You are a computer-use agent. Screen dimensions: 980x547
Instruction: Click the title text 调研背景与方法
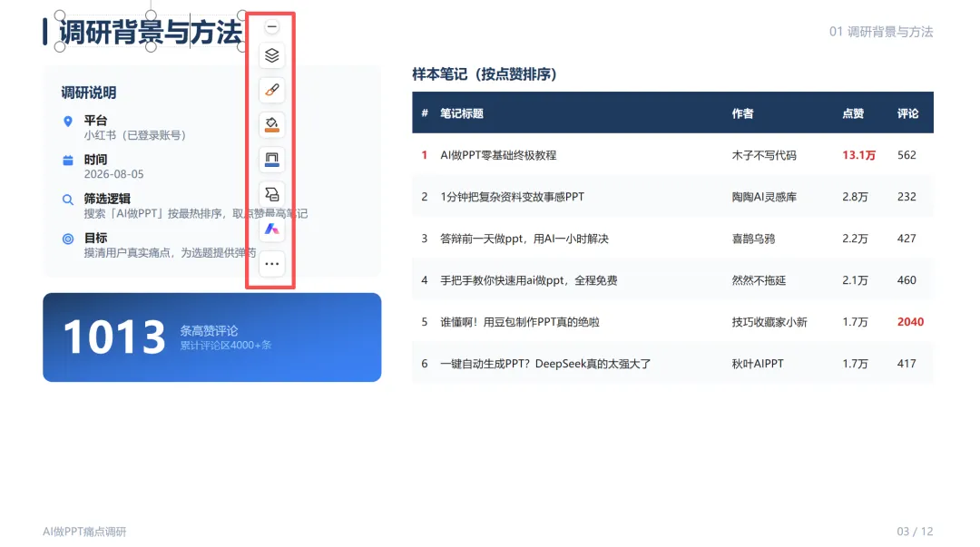tap(151, 32)
